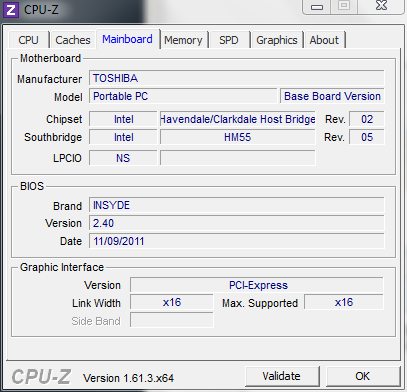Viewport: 407px width, 392px height.
Task: Click the TOSHIBA manufacturer field
Action: (237, 78)
